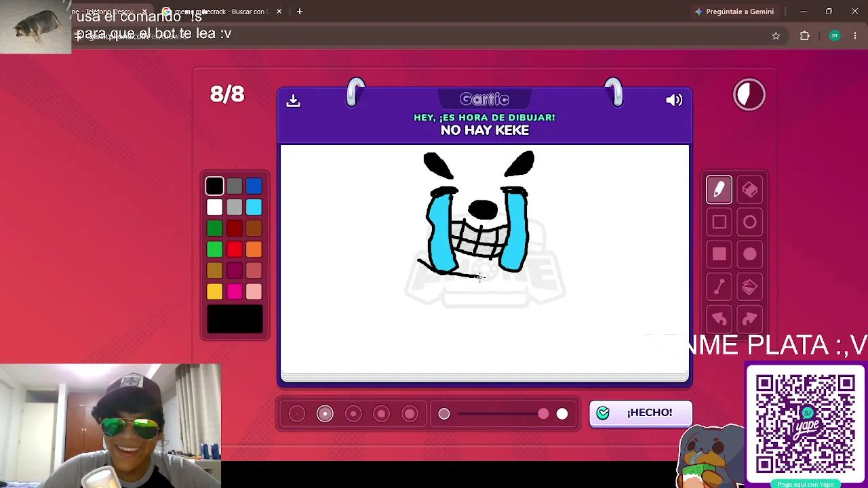868x488 pixels.
Task: Pick the dark green color swatch
Action: coord(214,228)
